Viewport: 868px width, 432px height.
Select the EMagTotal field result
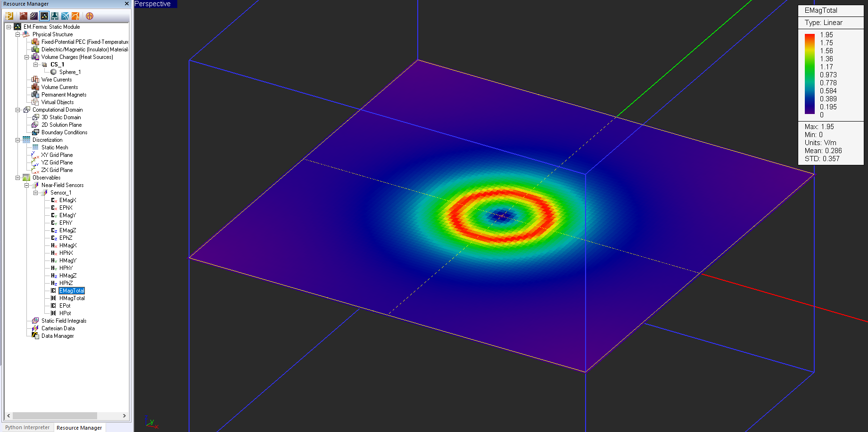(72, 291)
